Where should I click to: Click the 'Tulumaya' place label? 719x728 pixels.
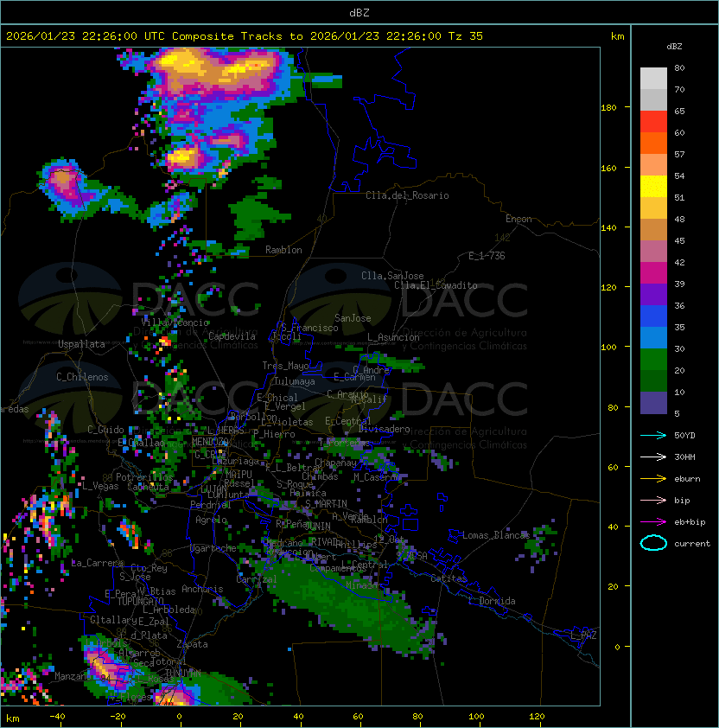pyautogui.click(x=295, y=381)
